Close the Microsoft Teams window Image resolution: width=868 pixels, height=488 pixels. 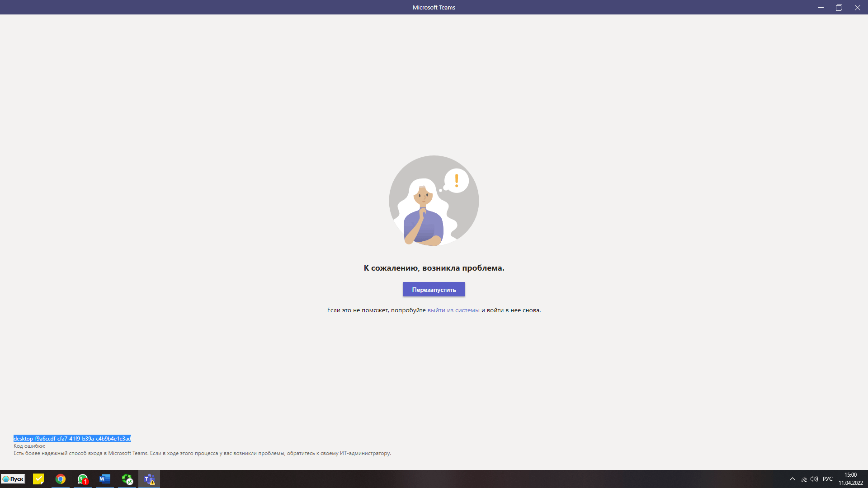coord(858,7)
